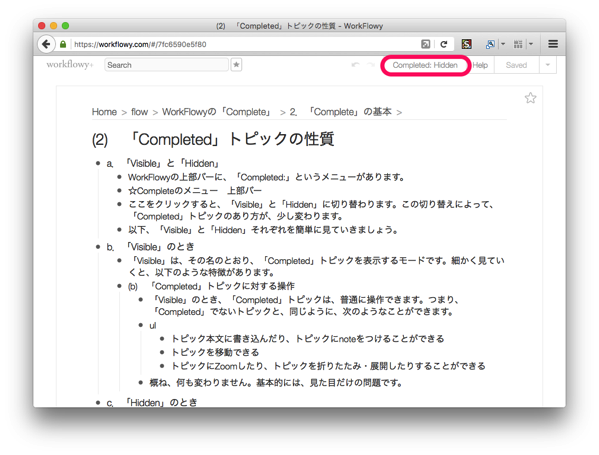
Task: Click text ☆Completeのメニュー 上部バー
Action: [x=195, y=191]
